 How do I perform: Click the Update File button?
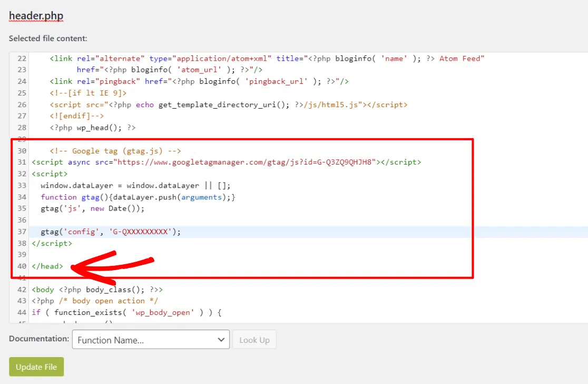coord(36,367)
